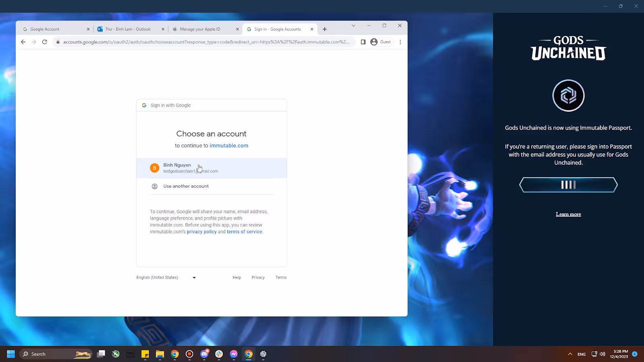
Task: Open Slack from the taskbar
Action: click(219, 354)
